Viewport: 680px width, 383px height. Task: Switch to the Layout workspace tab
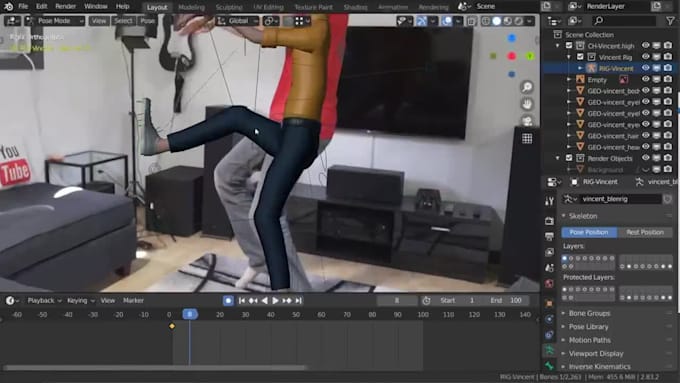coord(157,7)
